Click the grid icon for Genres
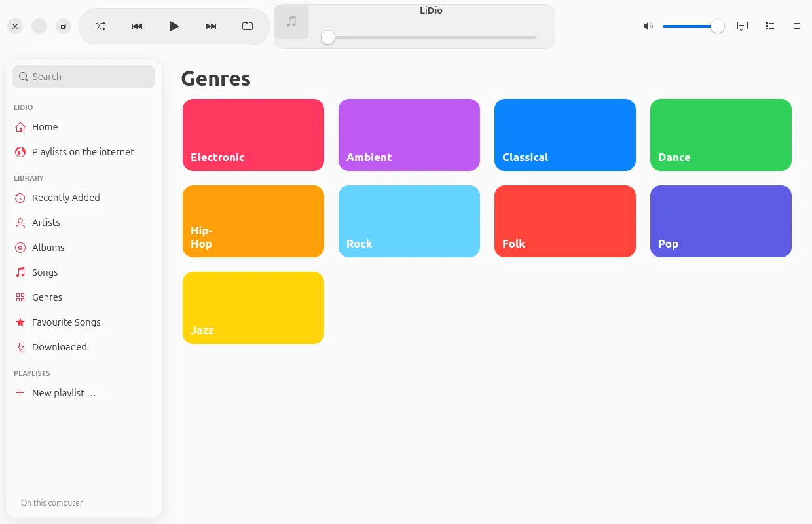Screen dimensions: 812x524 pos(20,297)
